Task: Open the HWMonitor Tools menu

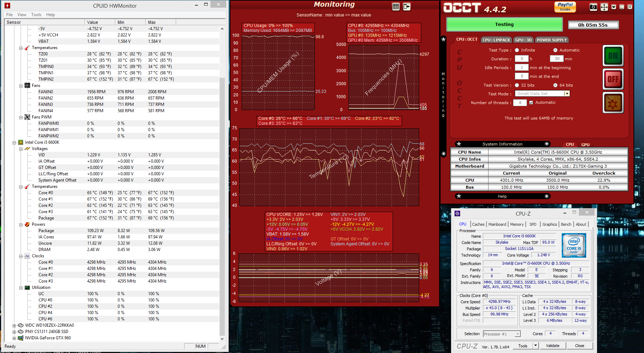Action: tap(36, 15)
